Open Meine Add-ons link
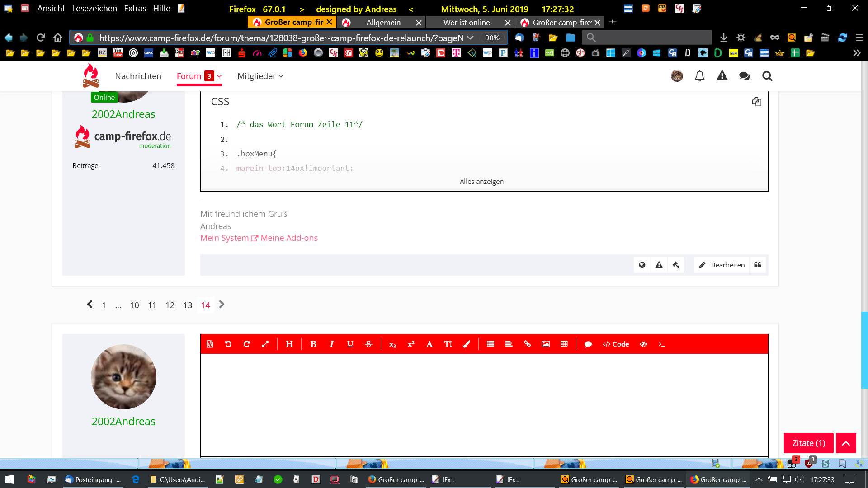This screenshot has height=488, width=868. pos(289,238)
